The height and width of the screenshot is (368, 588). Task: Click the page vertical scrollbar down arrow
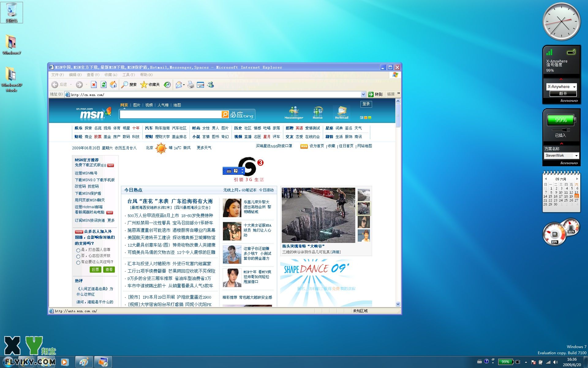[398, 304]
